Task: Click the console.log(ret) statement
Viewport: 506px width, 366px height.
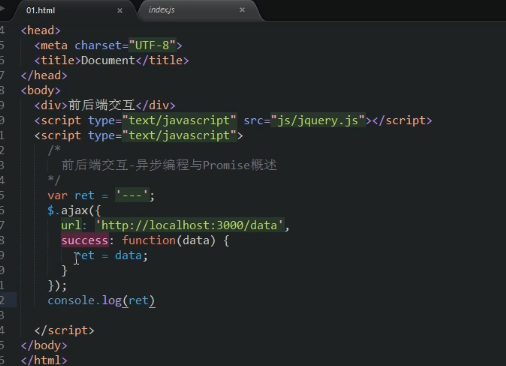Action: [101, 301]
